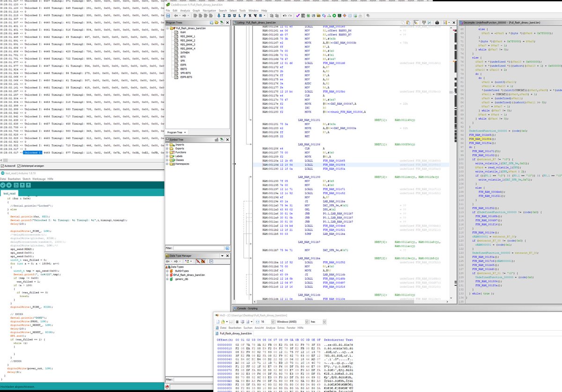This screenshot has height=392, width=562.
Task: Click the green play icon in Ghidra toolbar
Action: pos(334,15)
